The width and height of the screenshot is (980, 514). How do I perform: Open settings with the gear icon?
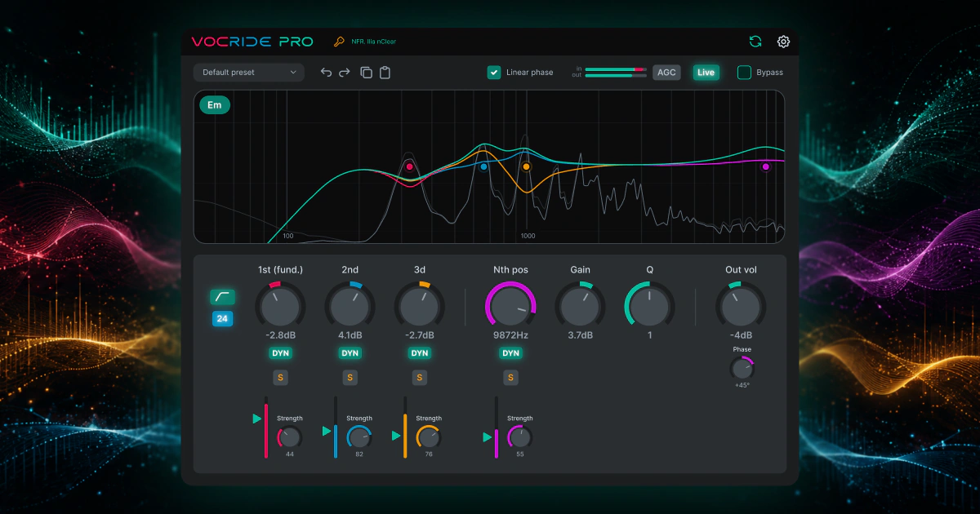(783, 42)
